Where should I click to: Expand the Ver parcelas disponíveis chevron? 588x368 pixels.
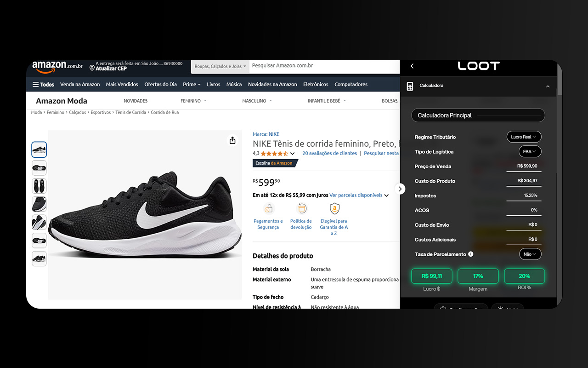pos(386,195)
